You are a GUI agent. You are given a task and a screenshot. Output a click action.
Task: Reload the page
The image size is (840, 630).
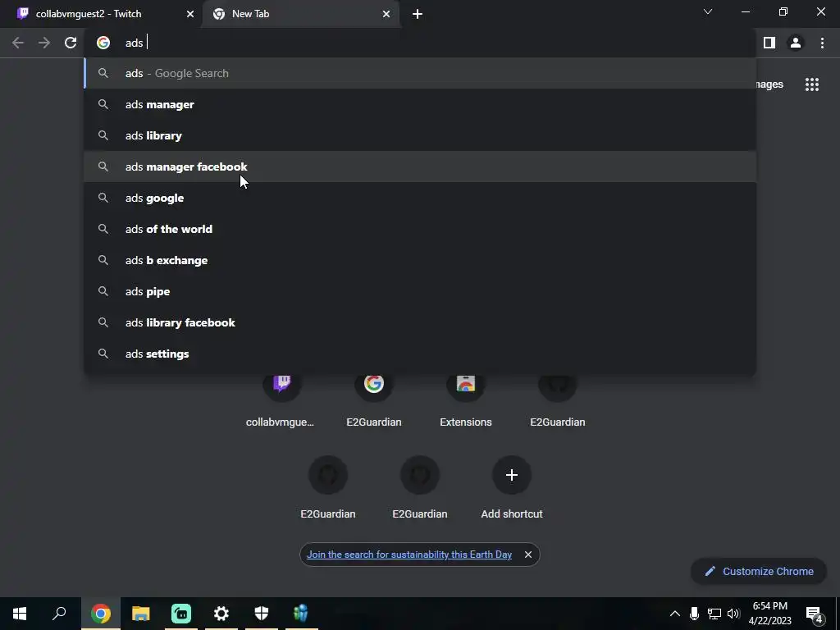71,43
